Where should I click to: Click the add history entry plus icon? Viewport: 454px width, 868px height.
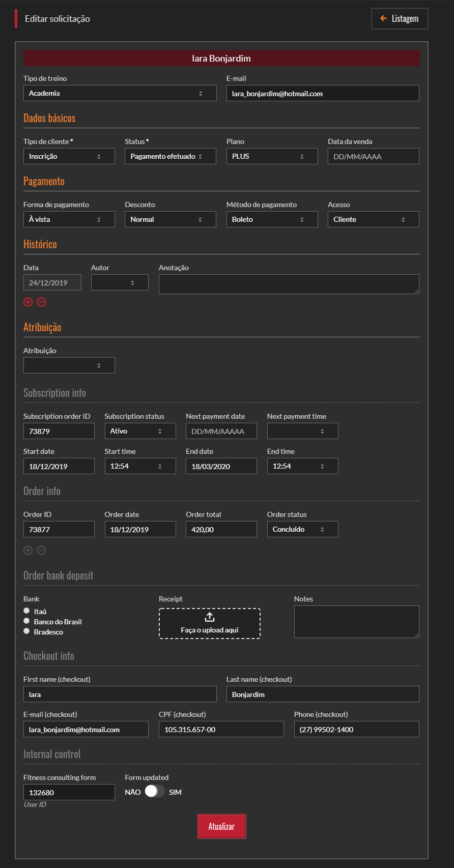(28, 302)
